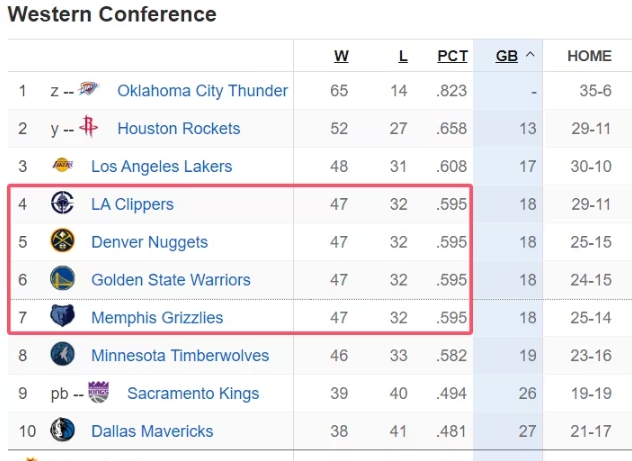Click the Dallas Mavericks logo icon
Image resolution: width=632 pixels, height=461 pixels.
click(x=62, y=431)
